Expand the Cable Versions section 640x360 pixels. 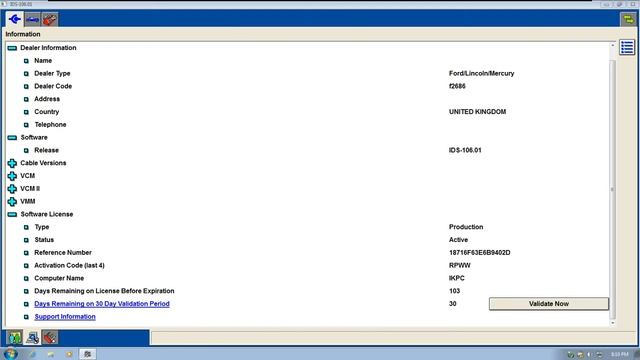(x=12, y=163)
